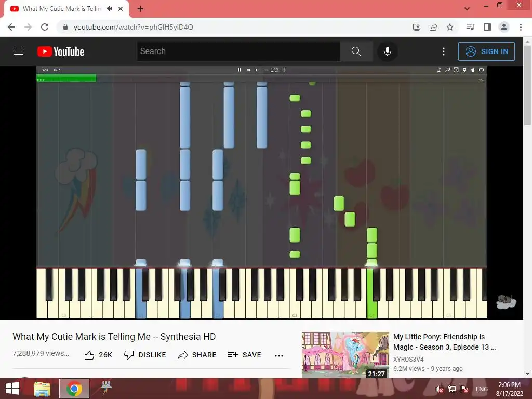Open the YouTube hamburger guide menu
532x399 pixels.
[x=19, y=51]
